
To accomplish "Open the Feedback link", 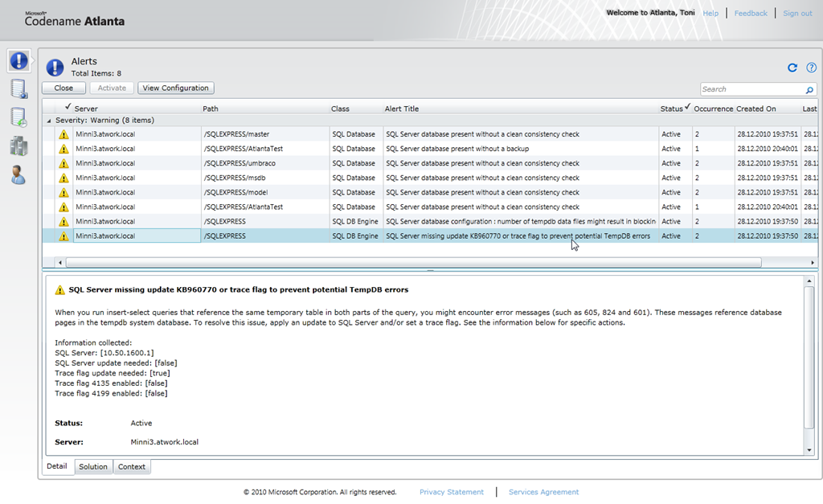I will click(x=751, y=14).
